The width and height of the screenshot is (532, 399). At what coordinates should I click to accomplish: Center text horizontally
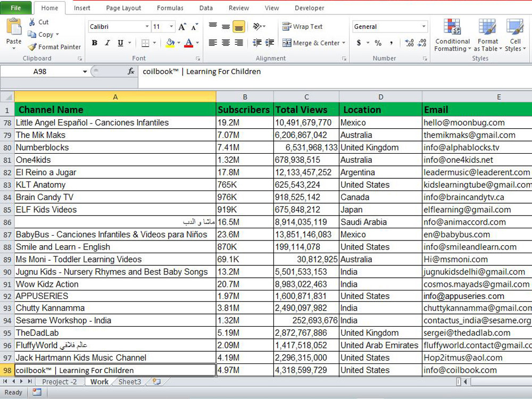(226, 43)
